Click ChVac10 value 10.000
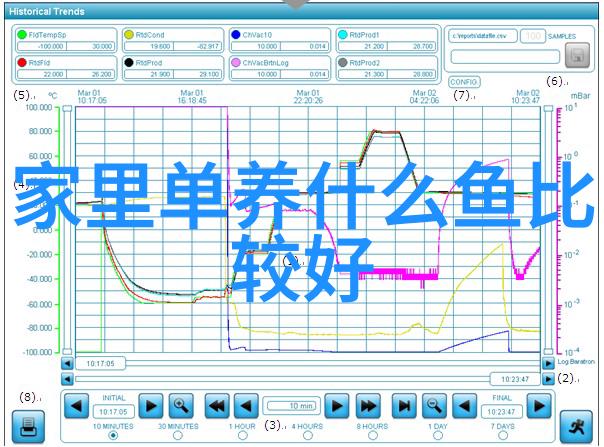Image resolution: width=604 pixels, height=447 pixels. (x=256, y=46)
